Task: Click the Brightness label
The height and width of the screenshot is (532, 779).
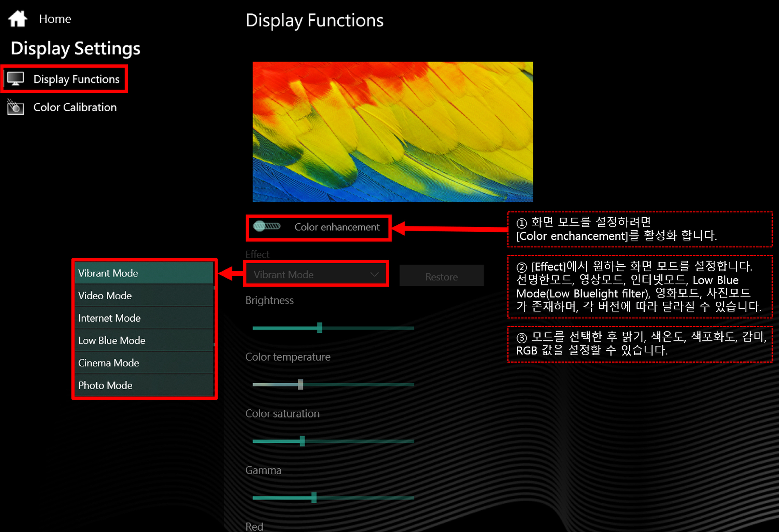Action: [x=270, y=300]
